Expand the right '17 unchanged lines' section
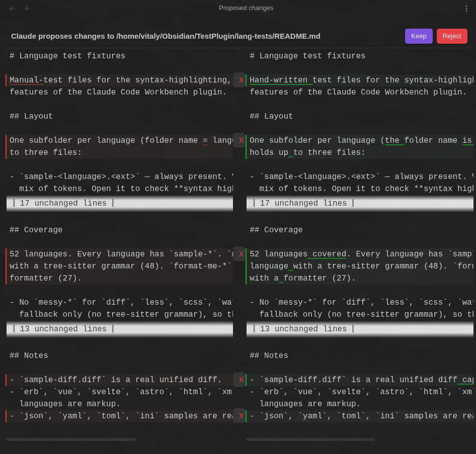 360,203
